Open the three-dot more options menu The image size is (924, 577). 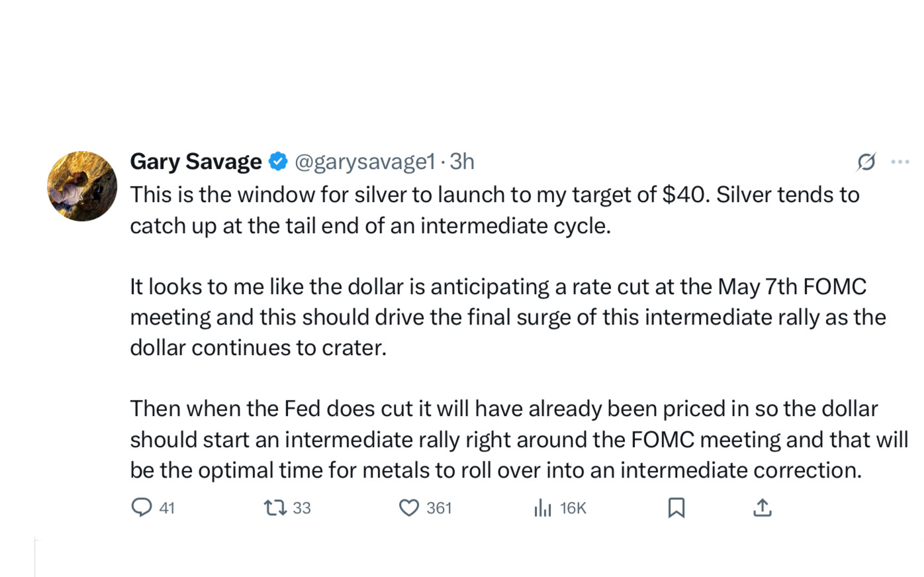[900, 162]
